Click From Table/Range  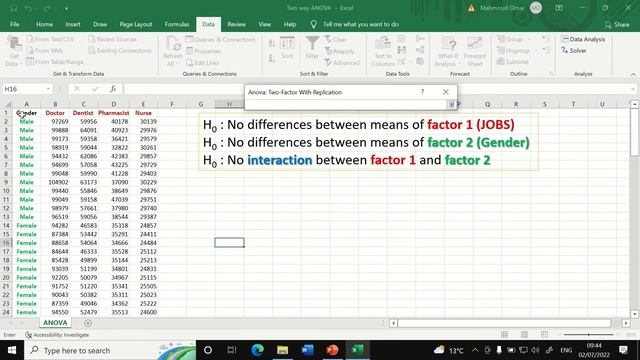(55, 62)
